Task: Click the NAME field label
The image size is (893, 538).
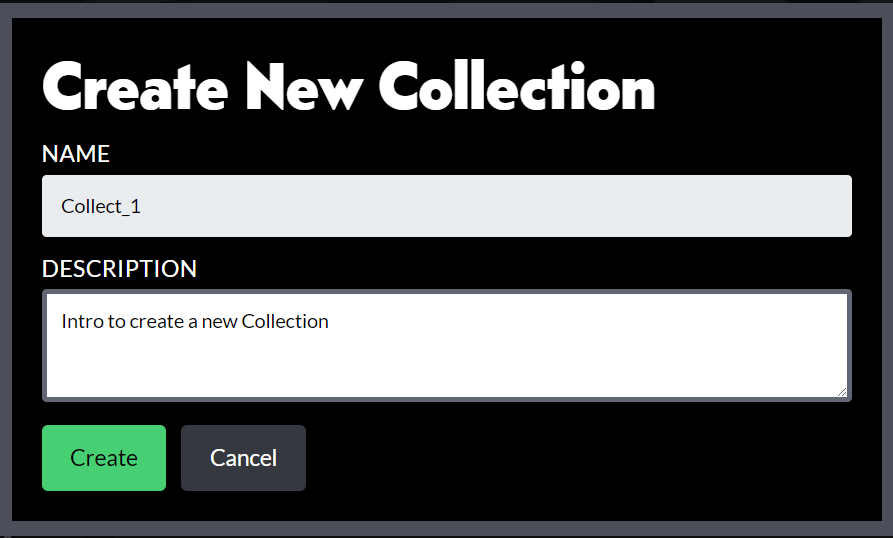Action: coord(76,154)
